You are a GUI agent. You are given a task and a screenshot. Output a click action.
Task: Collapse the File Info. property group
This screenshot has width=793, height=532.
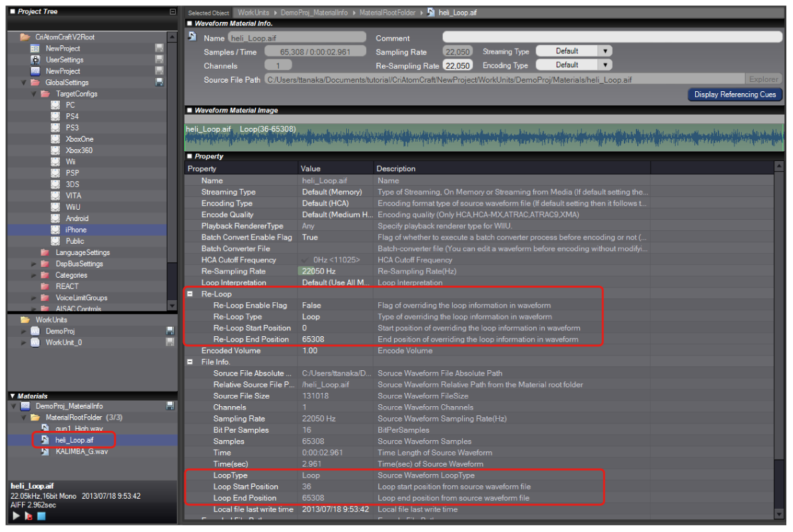pyautogui.click(x=190, y=362)
